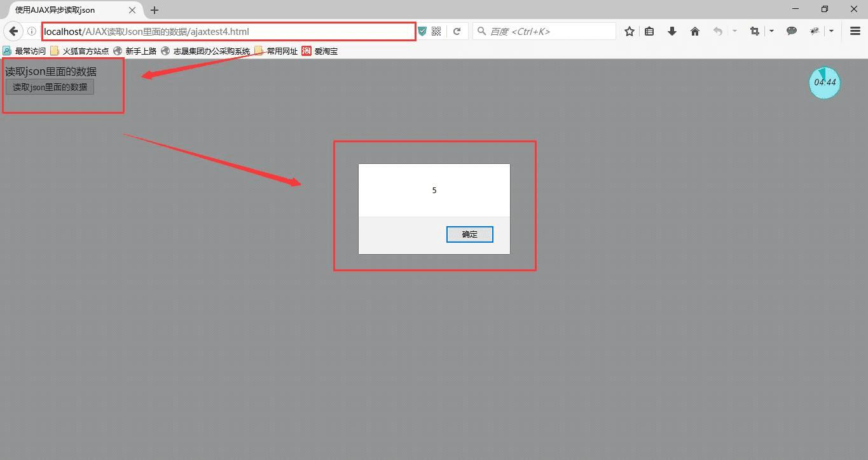
Task: Reload the current page
Action: 457,31
